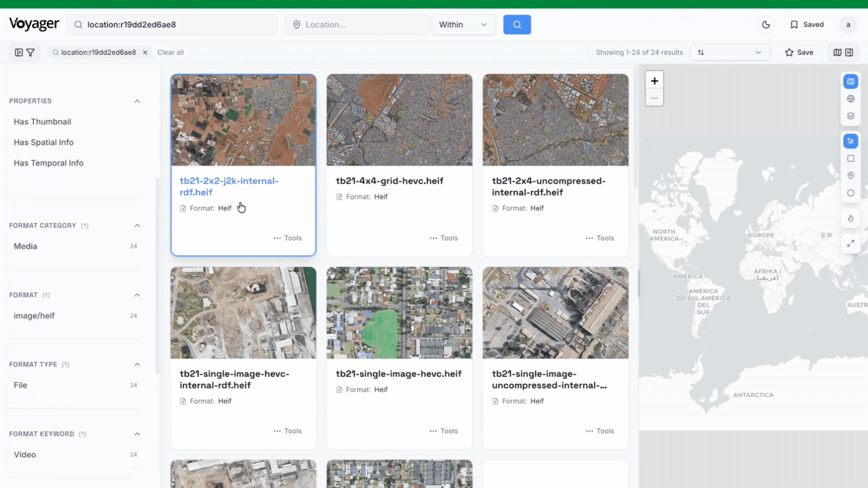Open tb21-2x2-j2k-internal-rdf.heif title link
The height and width of the screenshot is (488, 868).
(229, 187)
